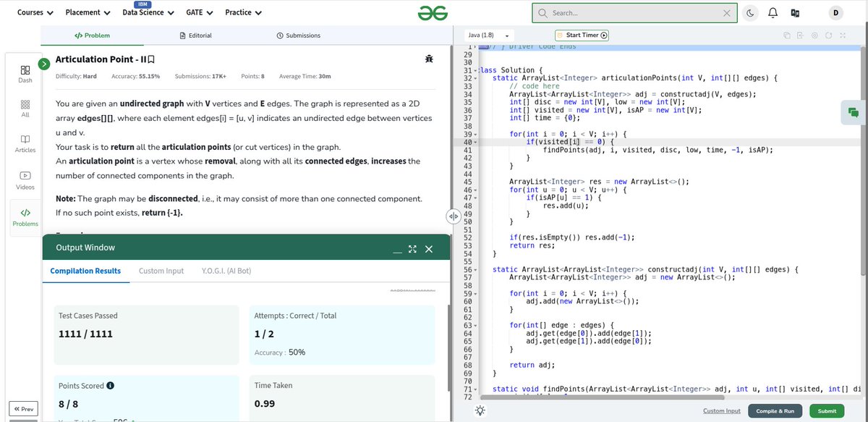
Task: Click the 'Difficulty: Hard' label
Action: [76, 76]
